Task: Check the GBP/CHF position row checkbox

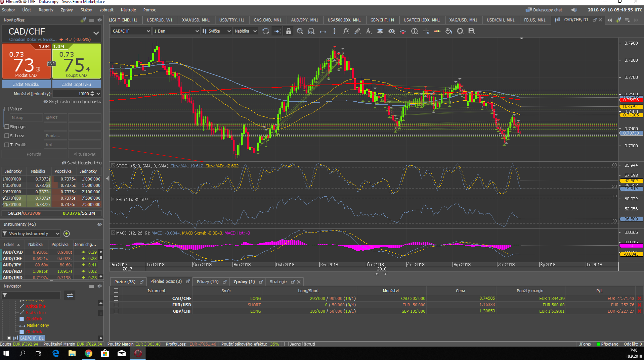Action: [116, 311]
